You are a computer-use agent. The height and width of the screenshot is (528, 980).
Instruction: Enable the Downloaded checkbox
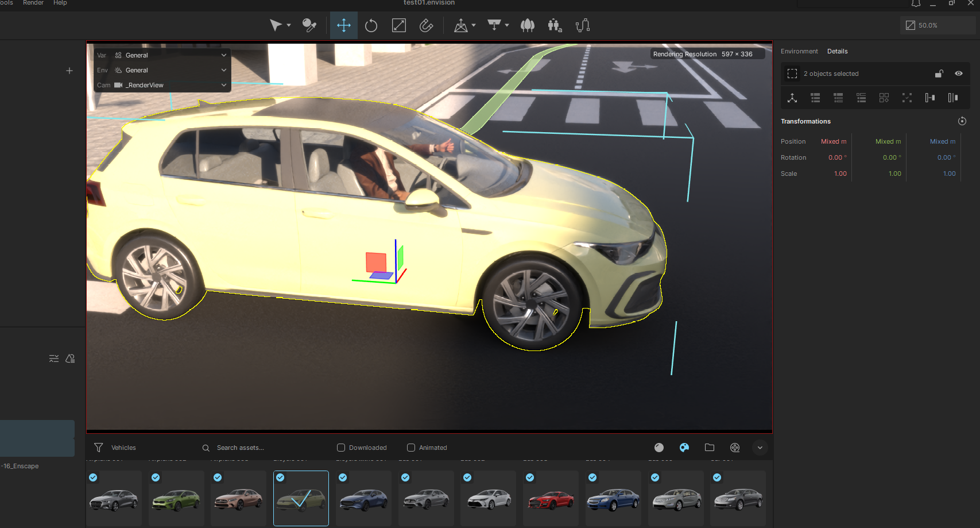(x=341, y=448)
